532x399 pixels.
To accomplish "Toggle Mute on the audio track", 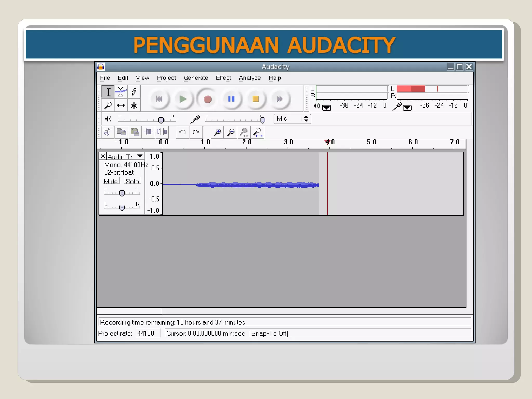I will point(111,181).
